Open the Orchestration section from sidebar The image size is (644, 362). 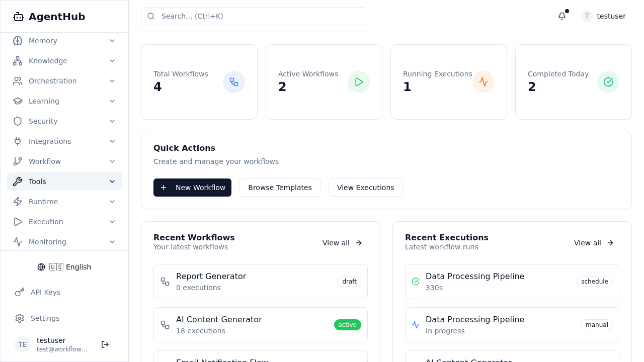pos(18,81)
